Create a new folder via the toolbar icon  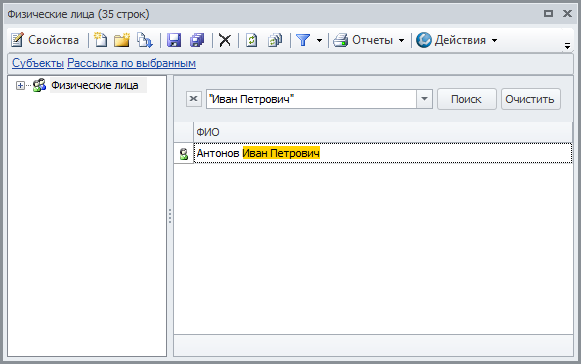click(x=122, y=40)
